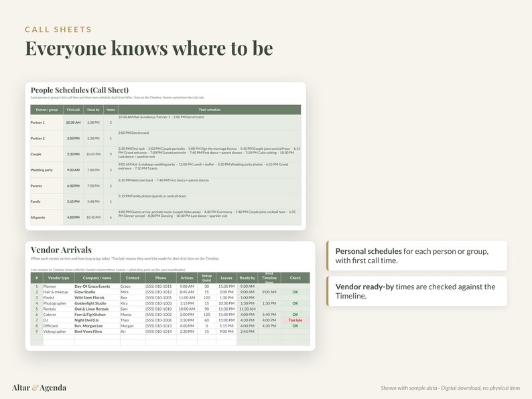Click the "Altar & Agenda" brand logo
The height and width of the screenshot is (399, 532).
tap(39, 388)
